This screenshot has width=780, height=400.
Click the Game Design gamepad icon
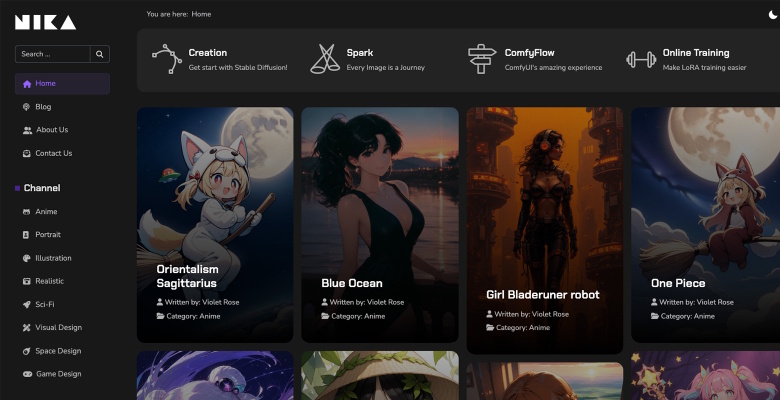tap(27, 374)
